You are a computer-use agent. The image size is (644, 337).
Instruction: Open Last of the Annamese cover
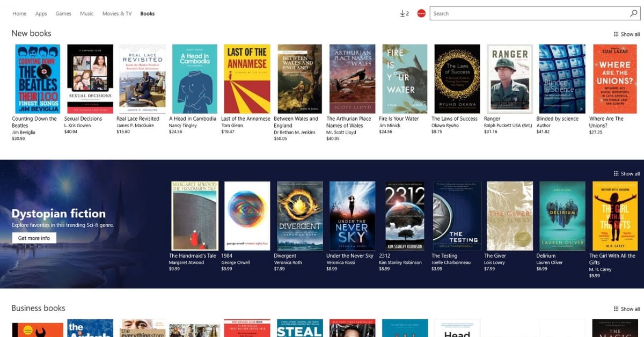coord(247,79)
